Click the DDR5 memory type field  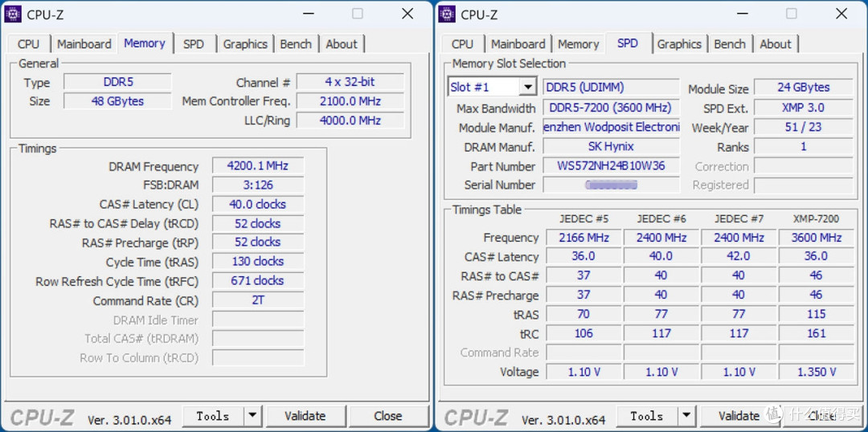coord(118,83)
